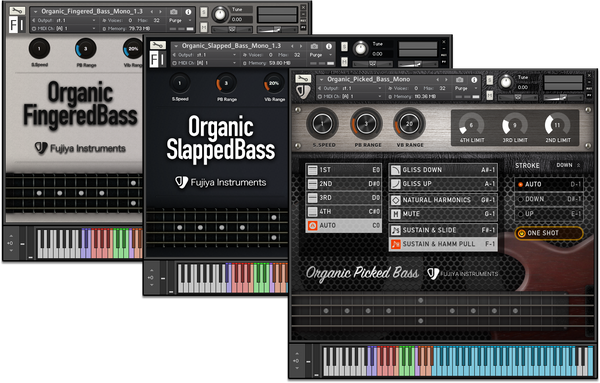Click 2ND LIMIT dial
This screenshot has height=383, width=600.
(x=557, y=125)
